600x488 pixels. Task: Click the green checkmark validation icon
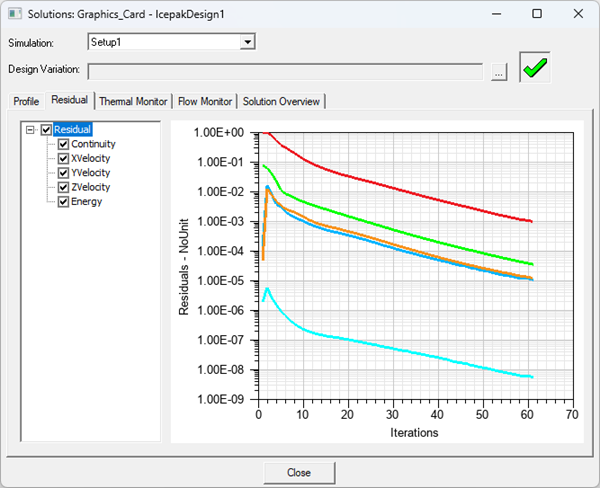point(534,68)
